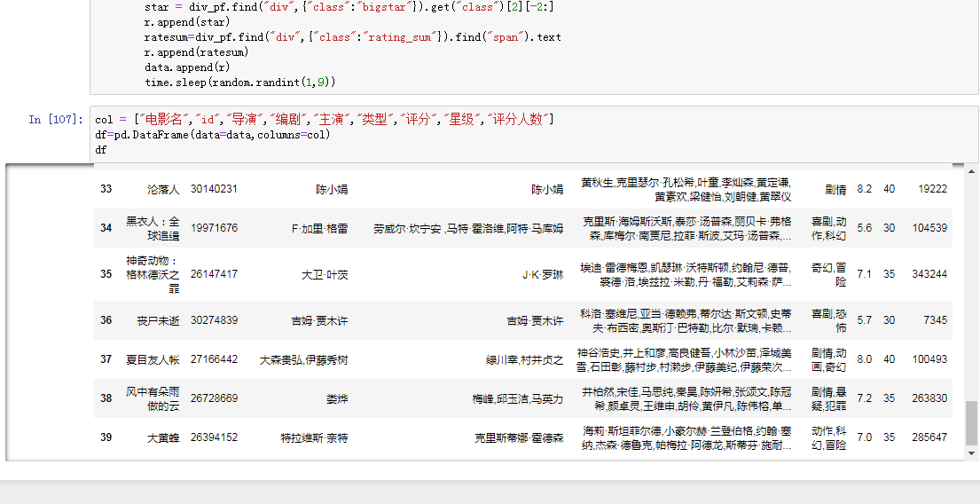Select row index 34 in the table
Screen dimensions: 980x504
[106, 228]
